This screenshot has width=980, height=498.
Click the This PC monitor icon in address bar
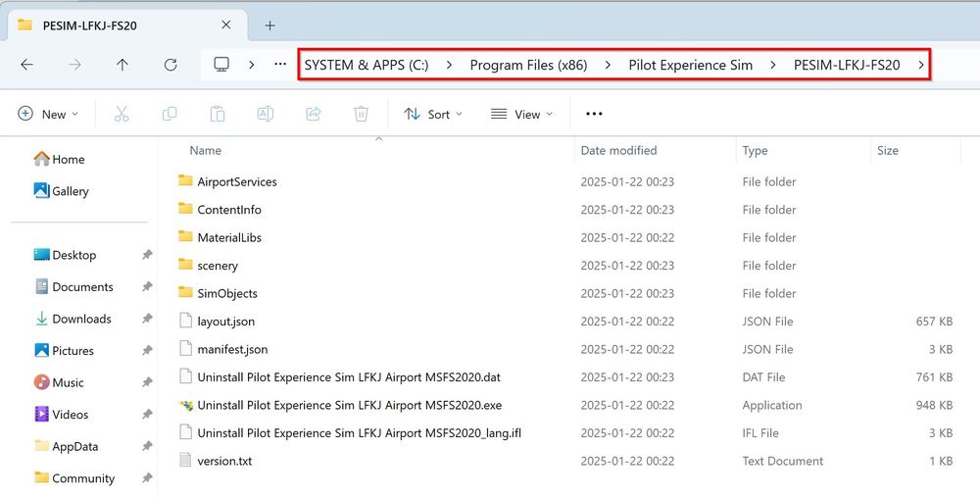point(221,65)
